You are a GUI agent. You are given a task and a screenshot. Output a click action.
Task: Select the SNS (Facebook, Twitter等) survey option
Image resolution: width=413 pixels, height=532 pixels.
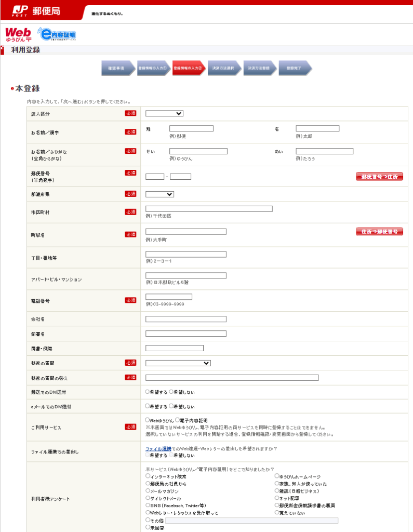click(148, 505)
